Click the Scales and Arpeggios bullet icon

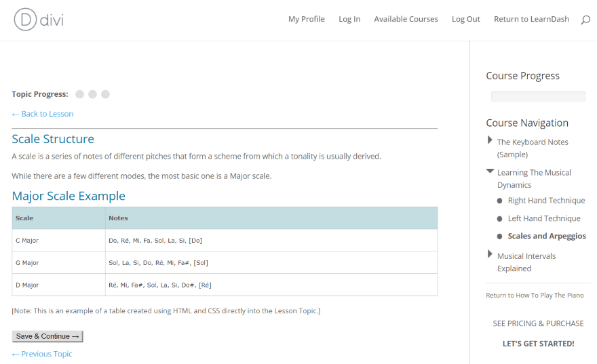click(x=500, y=237)
